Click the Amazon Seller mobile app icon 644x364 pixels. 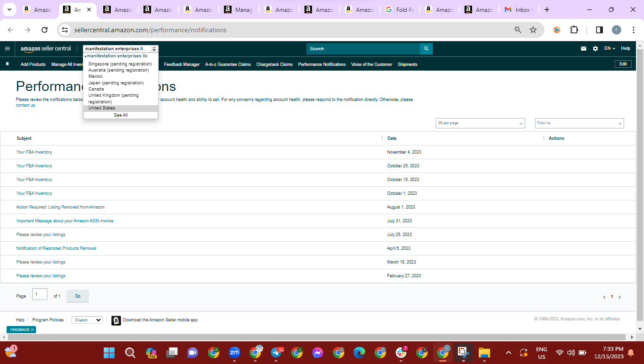tap(116, 320)
